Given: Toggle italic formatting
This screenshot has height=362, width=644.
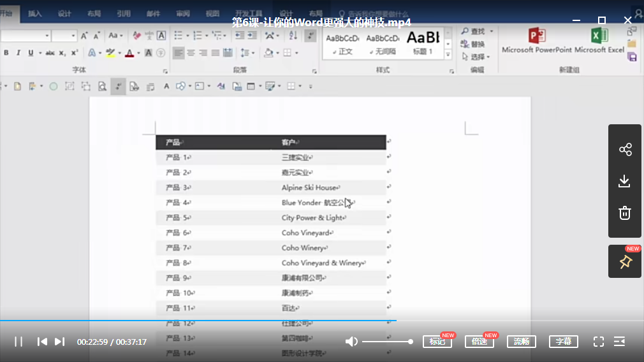Looking at the screenshot, I should [x=18, y=52].
